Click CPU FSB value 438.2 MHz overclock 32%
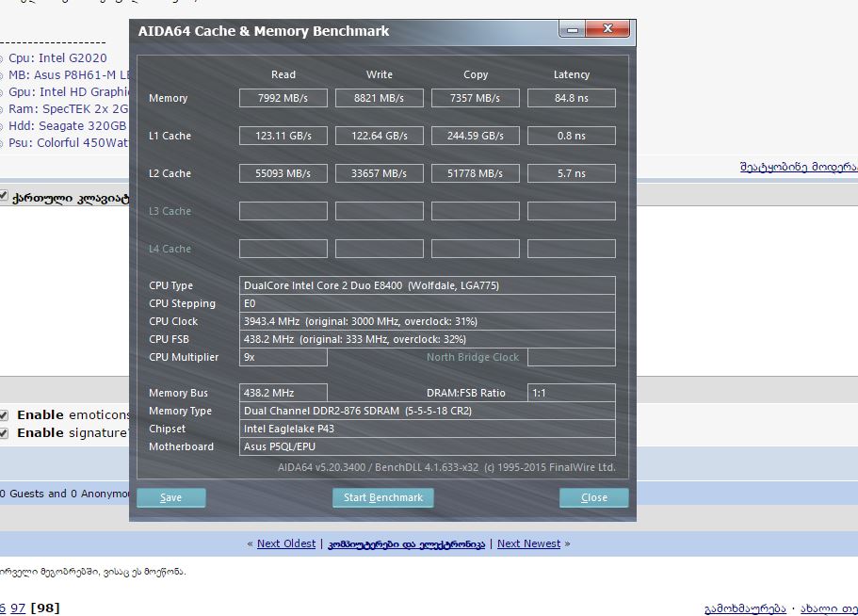Image resolution: width=858 pixels, height=616 pixels. tap(428, 339)
